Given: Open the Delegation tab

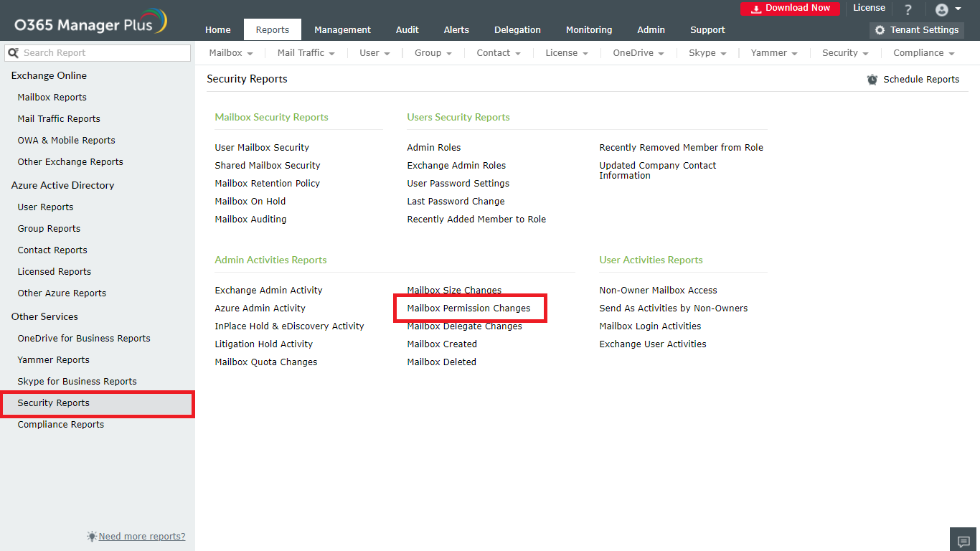Looking at the screenshot, I should (x=517, y=30).
